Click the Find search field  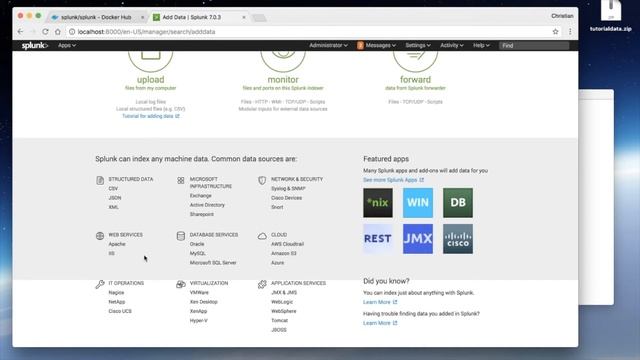click(x=534, y=45)
